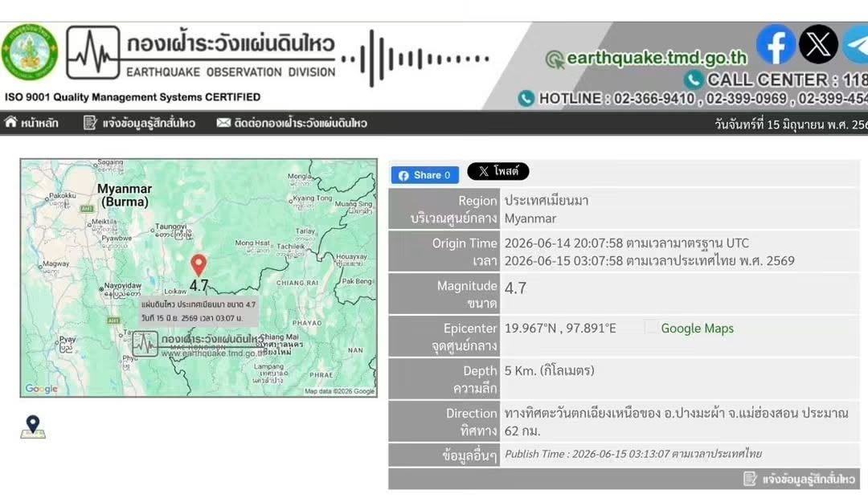
Task: Click the Map data ©2026 Google attribution
Action: click(x=339, y=391)
